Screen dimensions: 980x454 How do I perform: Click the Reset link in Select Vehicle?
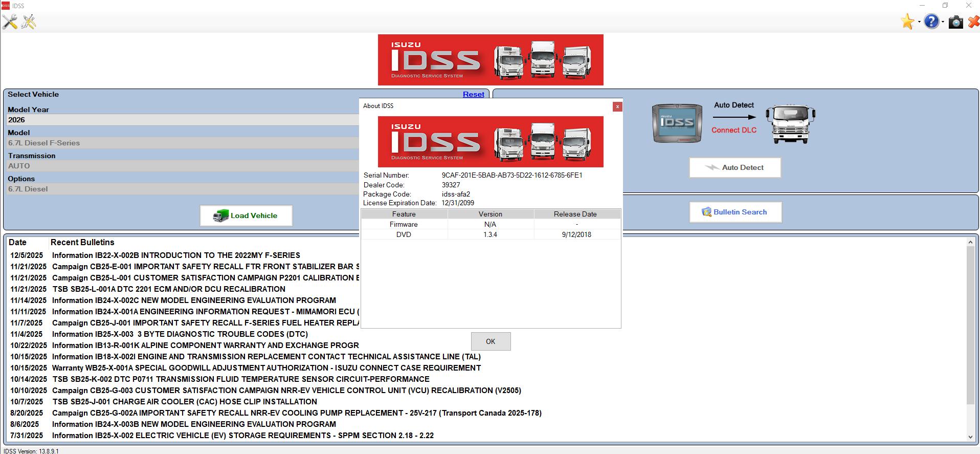click(473, 94)
